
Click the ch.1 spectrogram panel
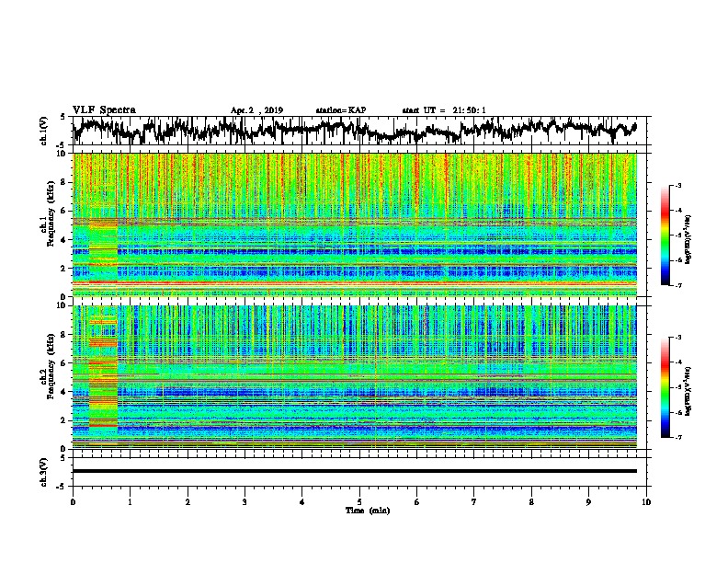pyautogui.click(x=354, y=224)
